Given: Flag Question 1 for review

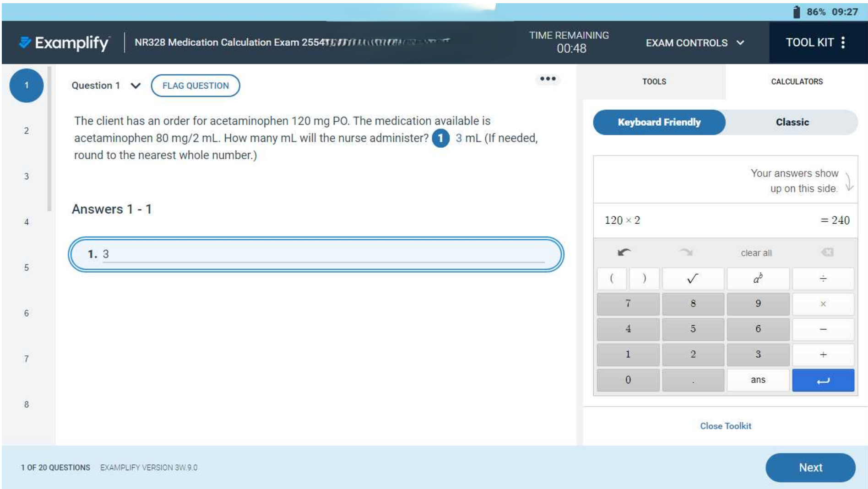Looking at the screenshot, I should pos(195,86).
